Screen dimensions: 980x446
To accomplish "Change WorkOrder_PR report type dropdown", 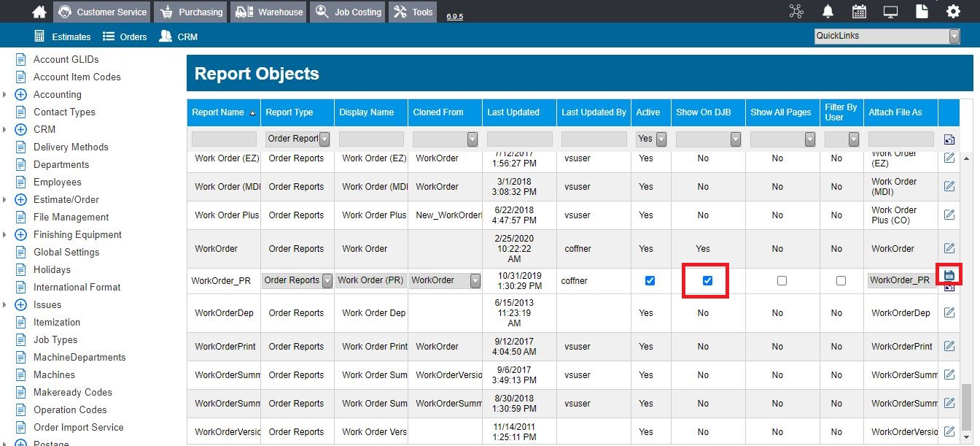I will pos(297,280).
